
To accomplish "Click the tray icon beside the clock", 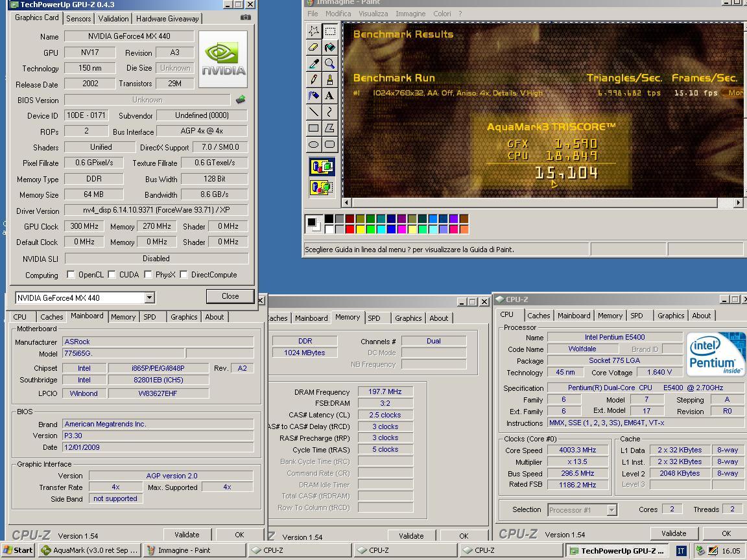I will (713, 551).
